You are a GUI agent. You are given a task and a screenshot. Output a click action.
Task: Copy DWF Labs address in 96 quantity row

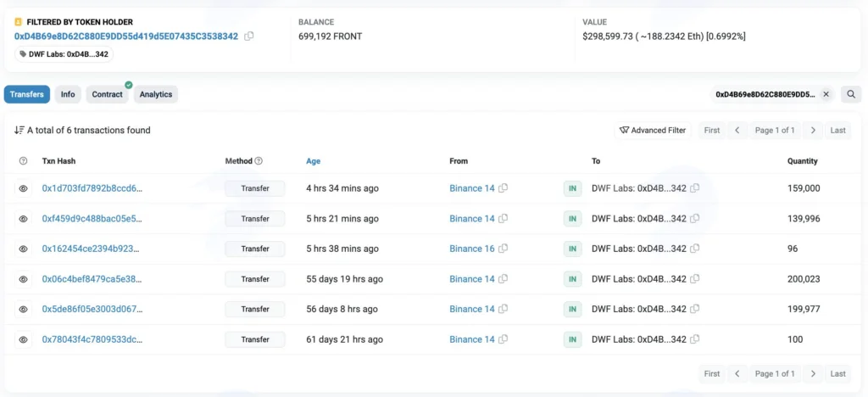[695, 249]
